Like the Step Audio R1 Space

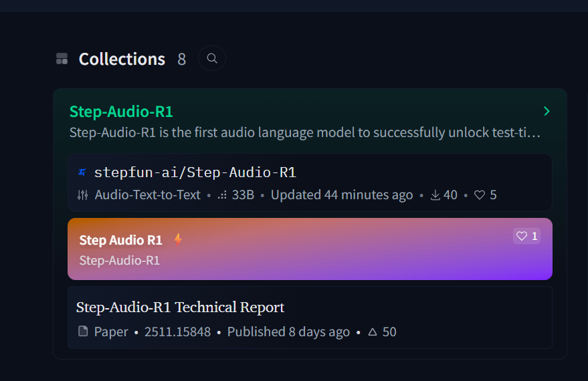click(x=526, y=236)
